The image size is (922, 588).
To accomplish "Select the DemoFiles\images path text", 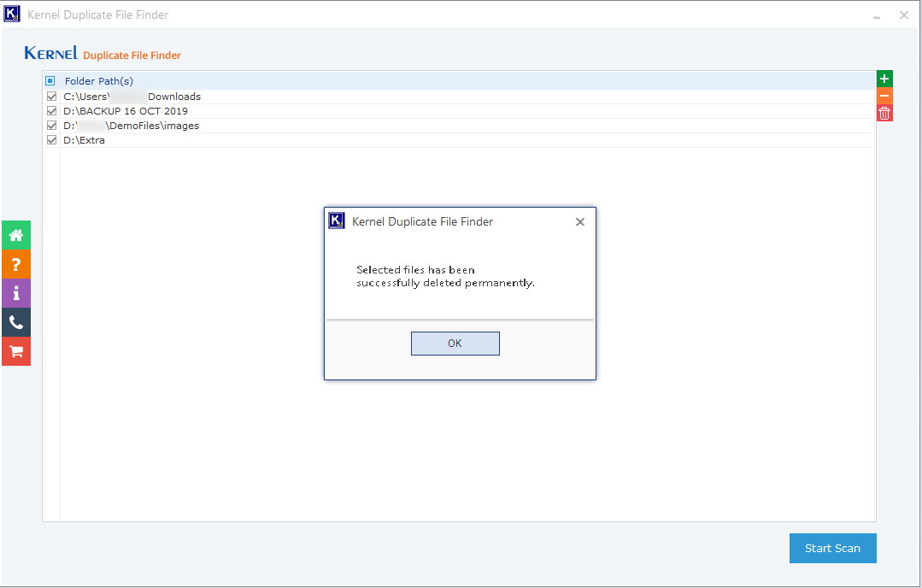I will tap(131, 126).
